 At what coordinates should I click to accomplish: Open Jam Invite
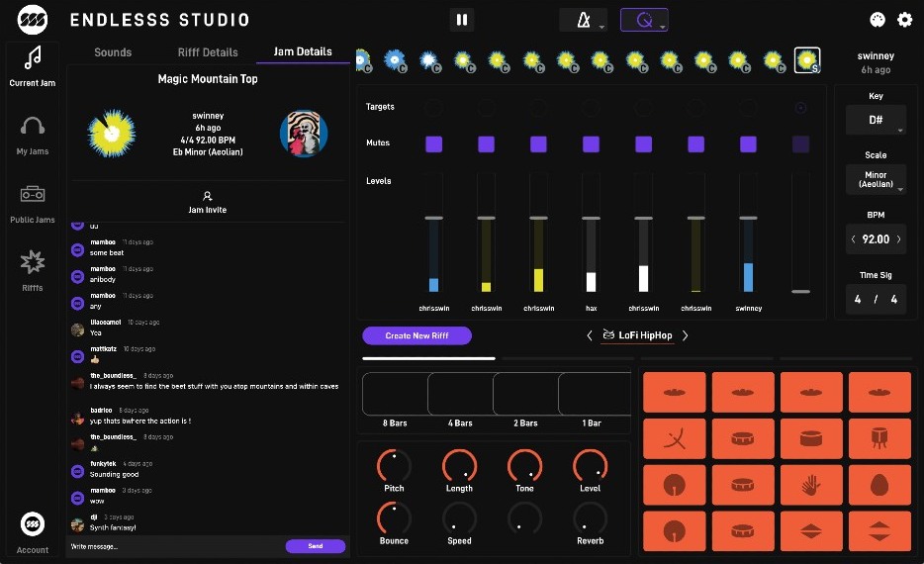tap(208, 202)
